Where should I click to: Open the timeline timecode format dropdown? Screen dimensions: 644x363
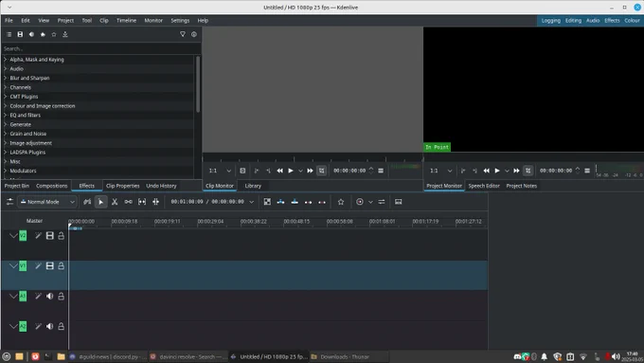pyautogui.click(x=251, y=202)
